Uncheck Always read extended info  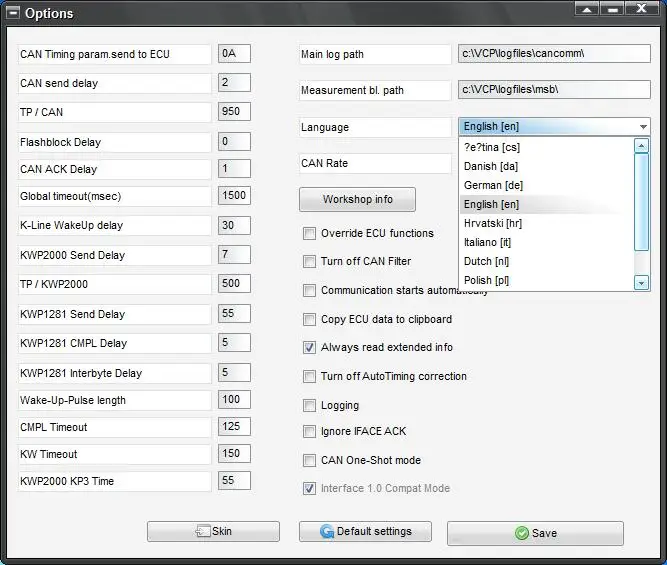point(309,348)
